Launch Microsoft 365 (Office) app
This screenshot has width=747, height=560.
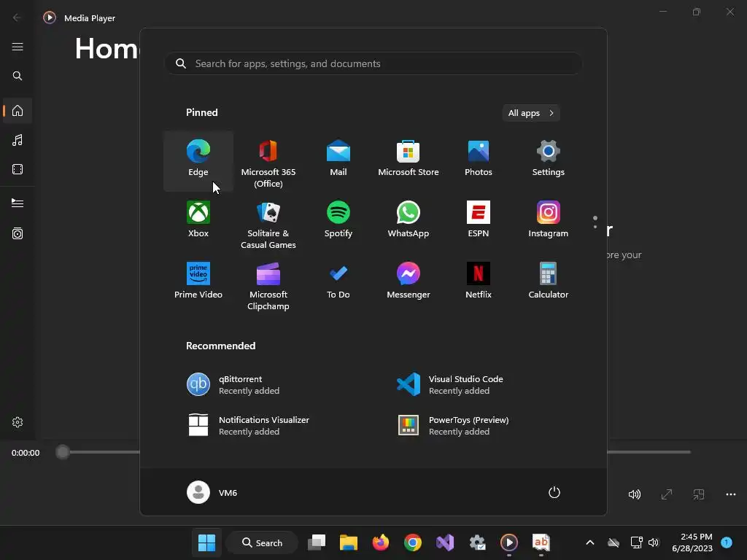tap(268, 162)
